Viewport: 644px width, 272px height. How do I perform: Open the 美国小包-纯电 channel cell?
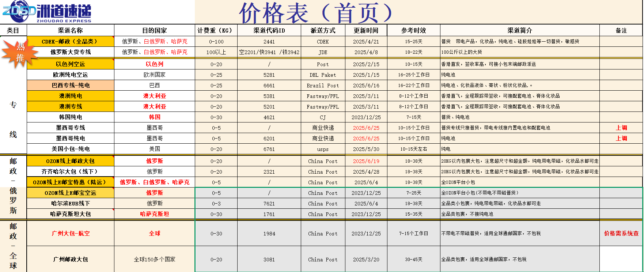point(71,149)
